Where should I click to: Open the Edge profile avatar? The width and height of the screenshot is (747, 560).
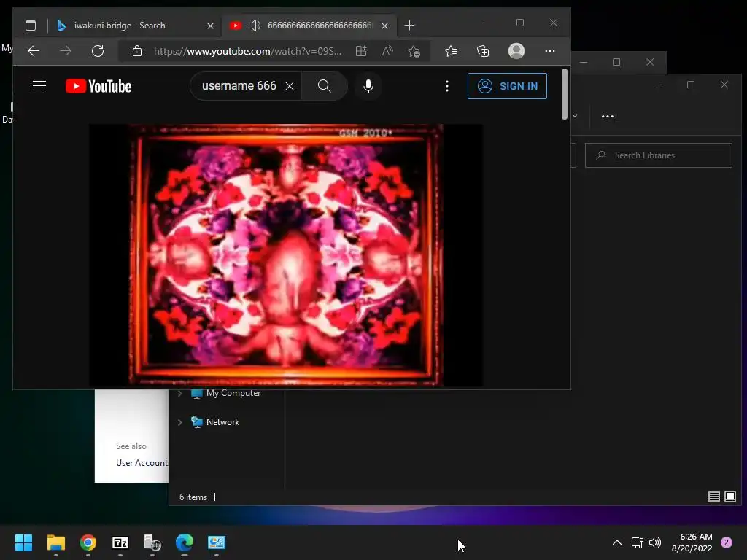coord(516,51)
